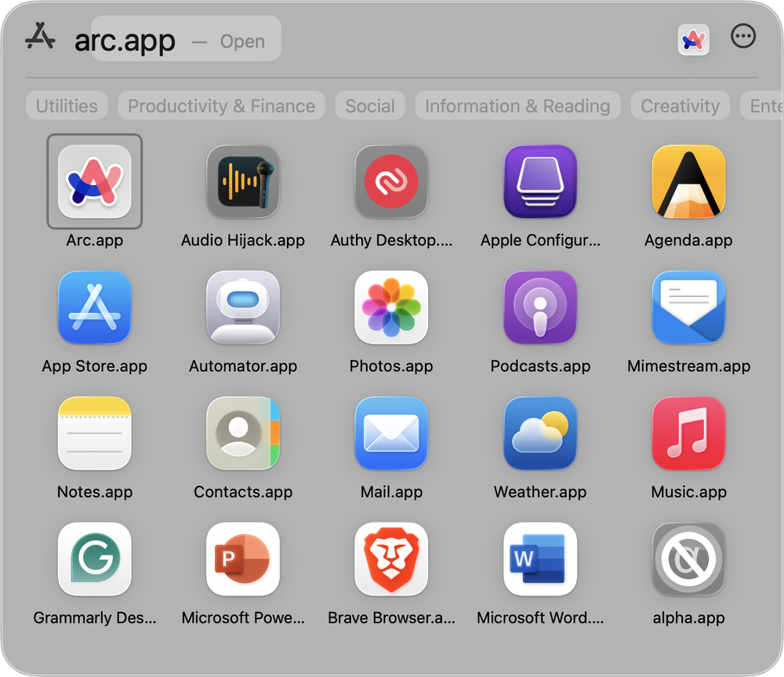The height and width of the screenshot is (677, 784).
Task: Select the Apple Configurator app icon
Action: pos(540,182)
